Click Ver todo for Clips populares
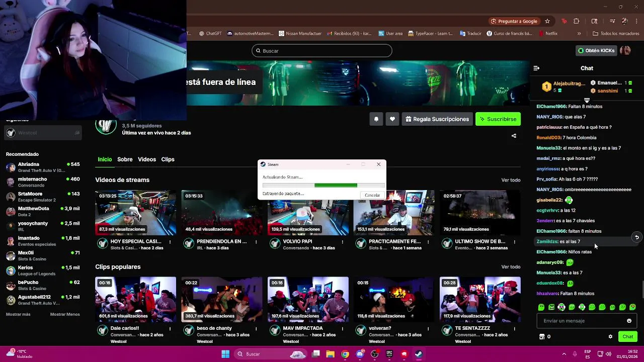The width and height of the screenshot is (644, 362). click(x=511, y=267)
